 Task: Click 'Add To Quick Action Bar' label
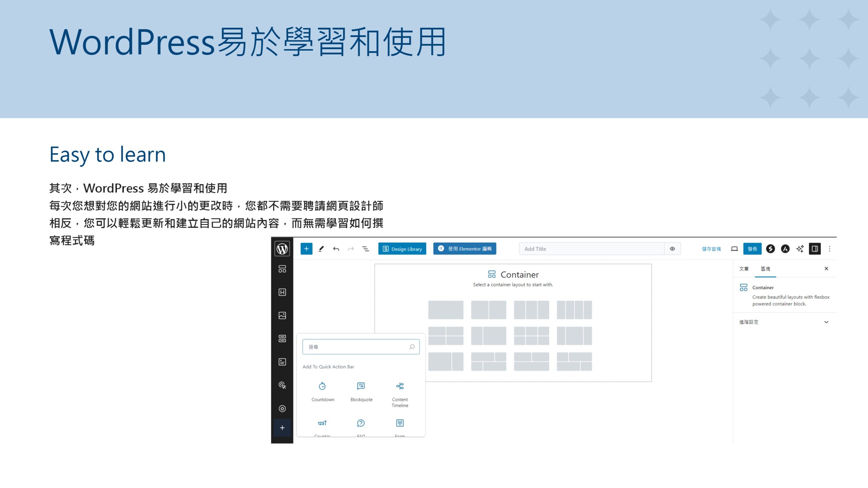pyautogui.click(x=328, y=367)
